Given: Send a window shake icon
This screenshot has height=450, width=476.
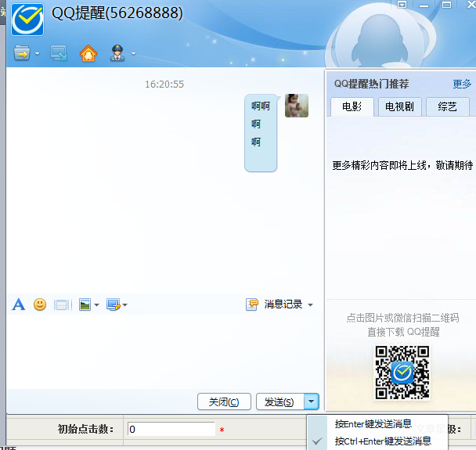Looking at the screenshot, I should pyautogui.click(x=62, y=304).
